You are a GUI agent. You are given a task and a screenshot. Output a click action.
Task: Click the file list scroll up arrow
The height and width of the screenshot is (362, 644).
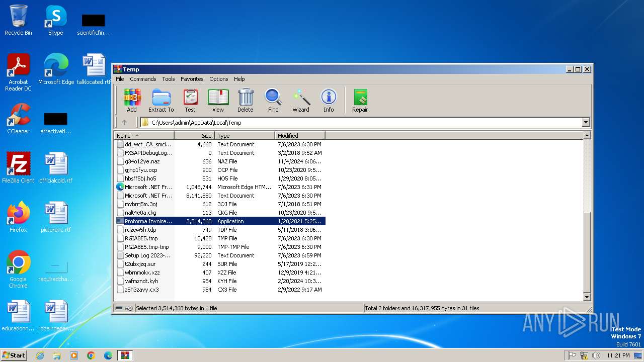tap(587, 135)
